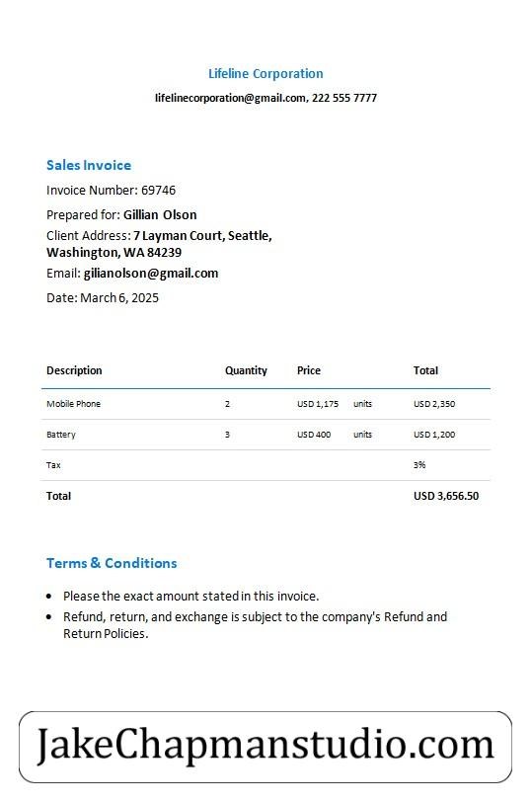Click the client name Gillian Olson
532x803 pixels.
(x=160, y=215)
